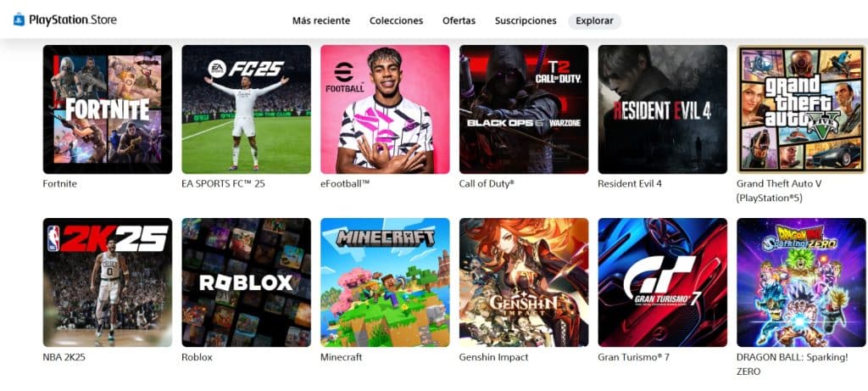Open the Gran Turismo® 7 text link
Viewport: 868px width, 391px height.
click(634, 357)
